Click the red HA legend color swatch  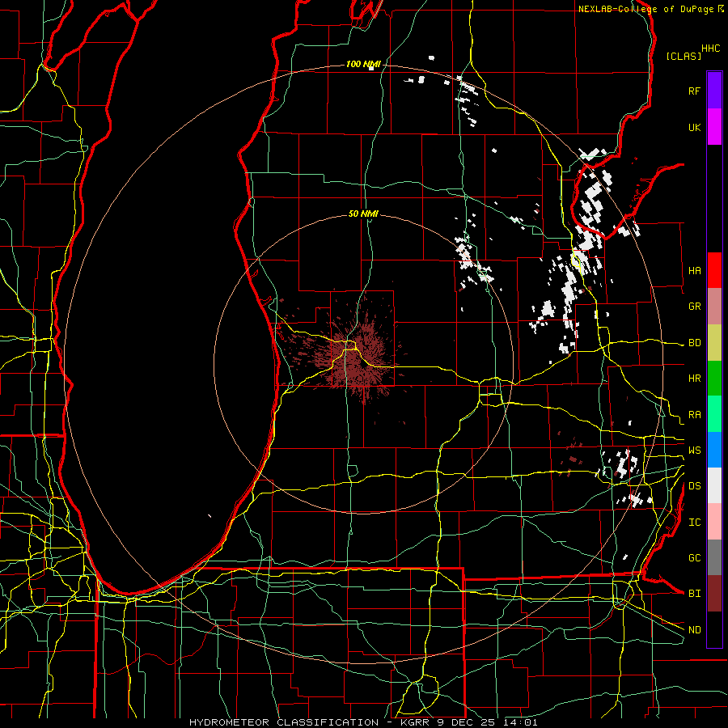coord(714,270)
